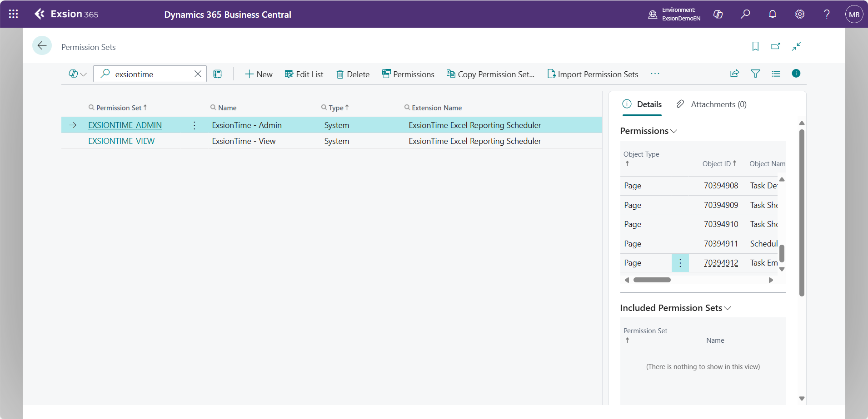This screenshot has width=868, height=419.
Task: Toggle the FactBox info pane
Action: [796, 74]
